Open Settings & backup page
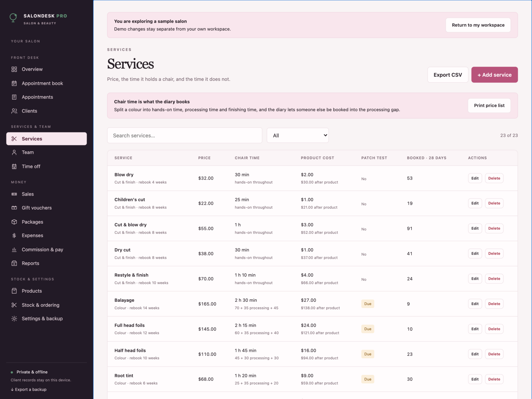532x399 pixels. (47, 319)
